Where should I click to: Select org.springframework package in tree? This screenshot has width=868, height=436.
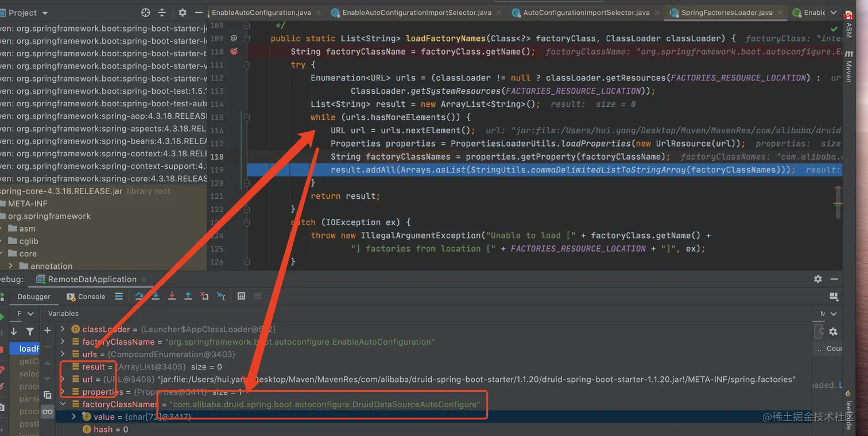[x=49, y=216]
